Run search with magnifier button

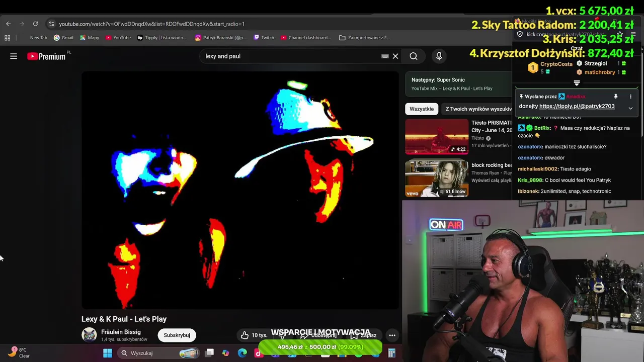414,56
